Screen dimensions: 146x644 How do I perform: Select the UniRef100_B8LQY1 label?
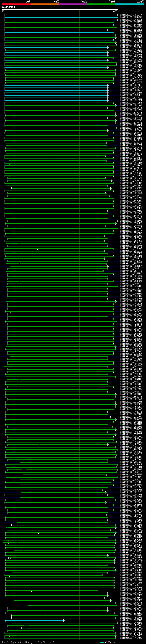coord(131,110)
